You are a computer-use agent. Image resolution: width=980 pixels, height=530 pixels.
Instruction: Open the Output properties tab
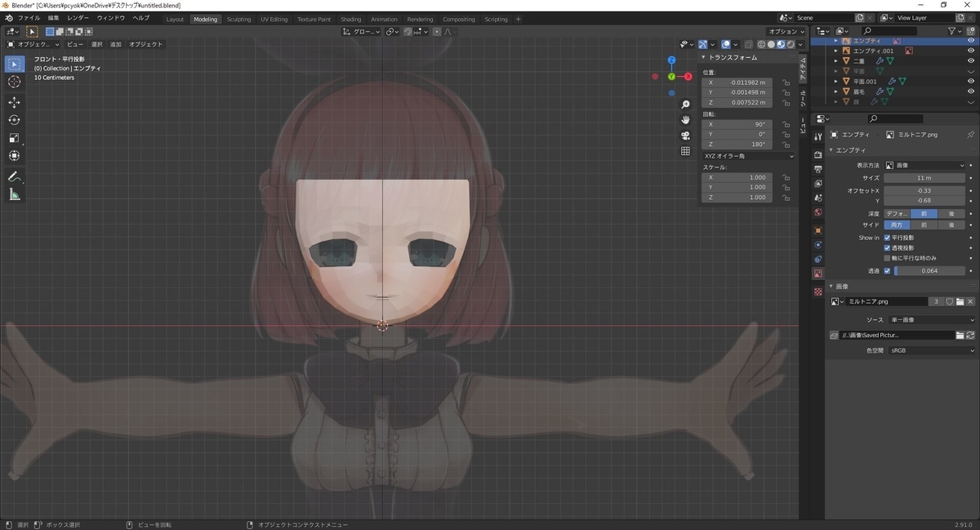pyautogui.click(x=817, y=169)
